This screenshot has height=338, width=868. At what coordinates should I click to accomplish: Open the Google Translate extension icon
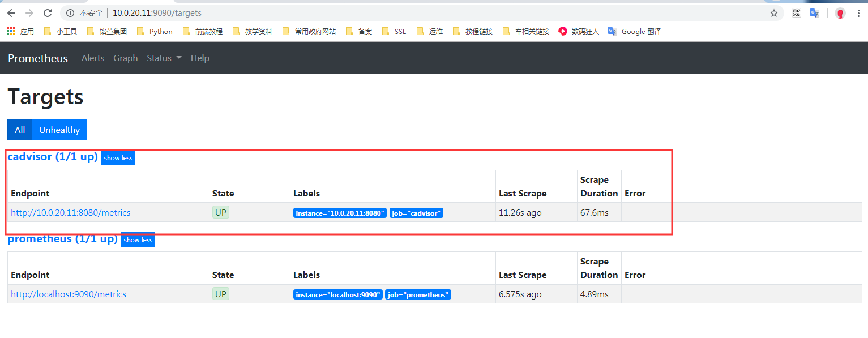815,13
